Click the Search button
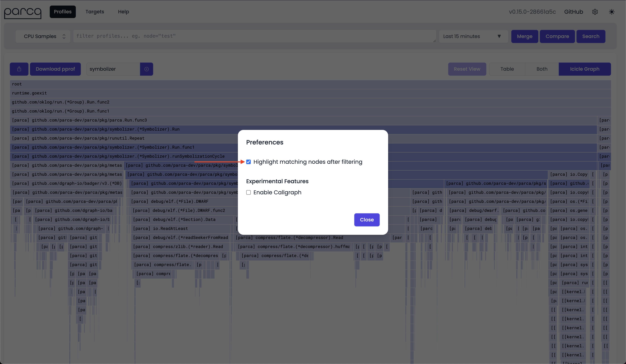The image size is (626, 364). [x=591, y=36]
